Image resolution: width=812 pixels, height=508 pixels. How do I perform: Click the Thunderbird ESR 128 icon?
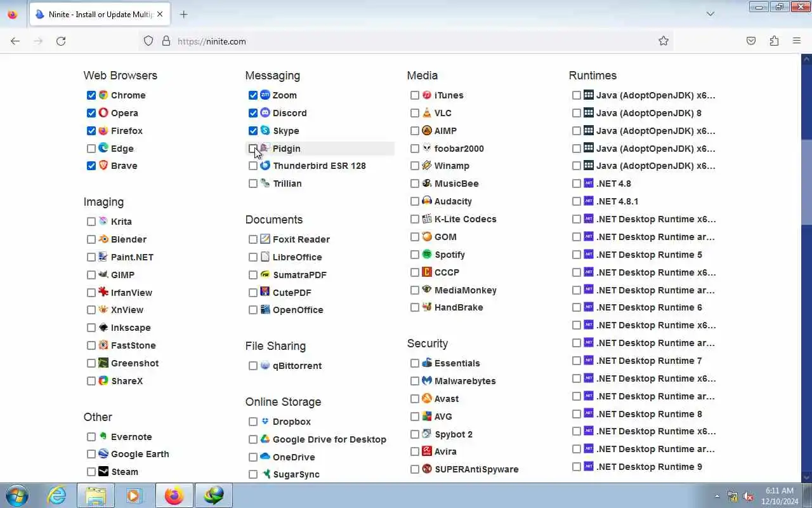click(x=265, y=165)
